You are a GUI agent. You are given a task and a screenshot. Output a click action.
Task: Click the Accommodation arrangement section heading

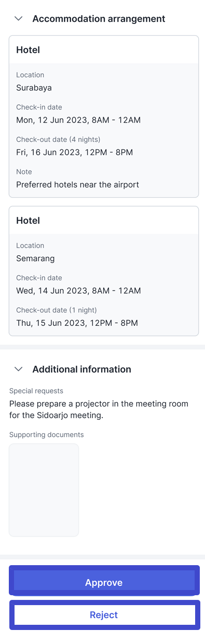click(x=99, y=19)
